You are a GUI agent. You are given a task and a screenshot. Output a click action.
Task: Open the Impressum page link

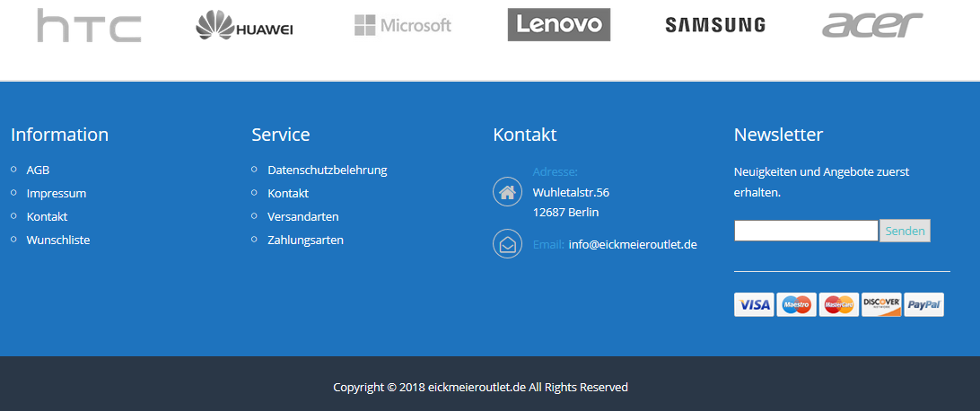[57, 194]
